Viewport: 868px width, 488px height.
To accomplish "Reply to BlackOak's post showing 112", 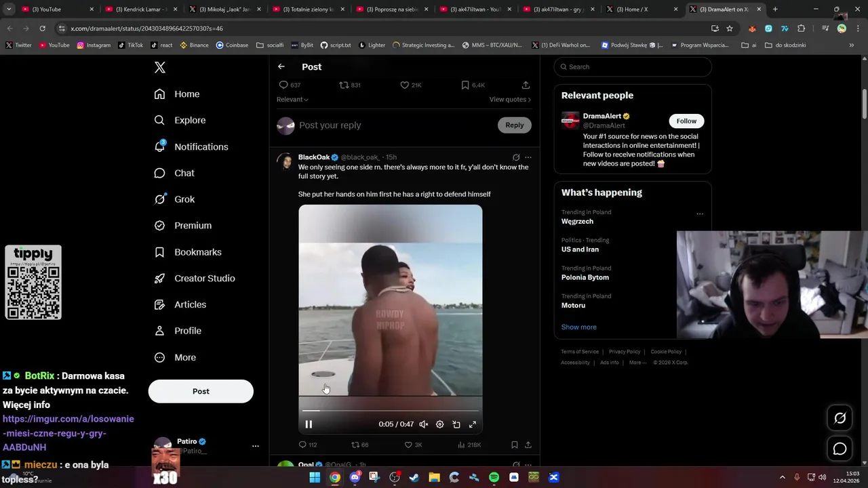I will [x=307, y=445].
